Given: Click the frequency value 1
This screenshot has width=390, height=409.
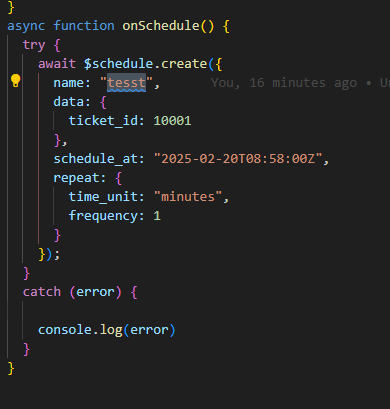Looking at the screenshot, I should pyautogui.click(x=157, y=216).
